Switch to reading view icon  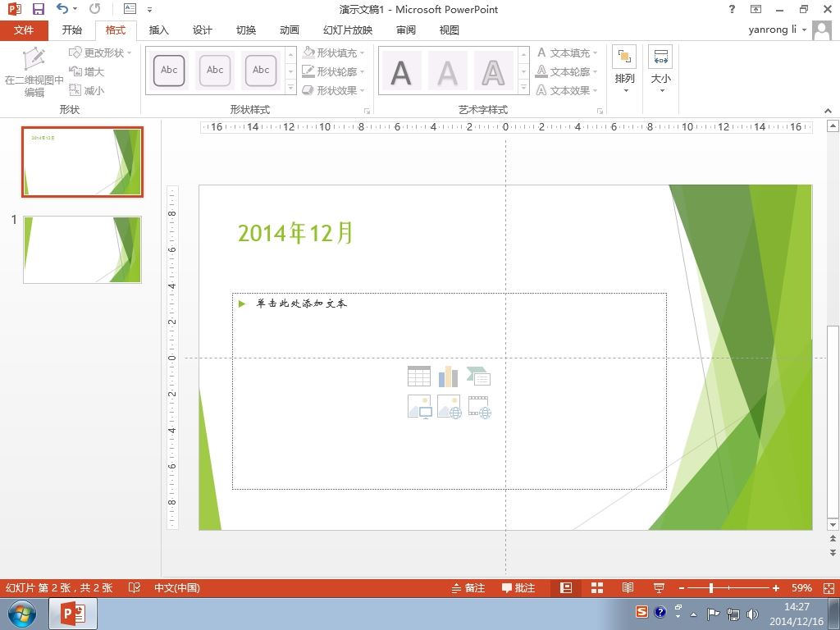(x=628, y=587)
